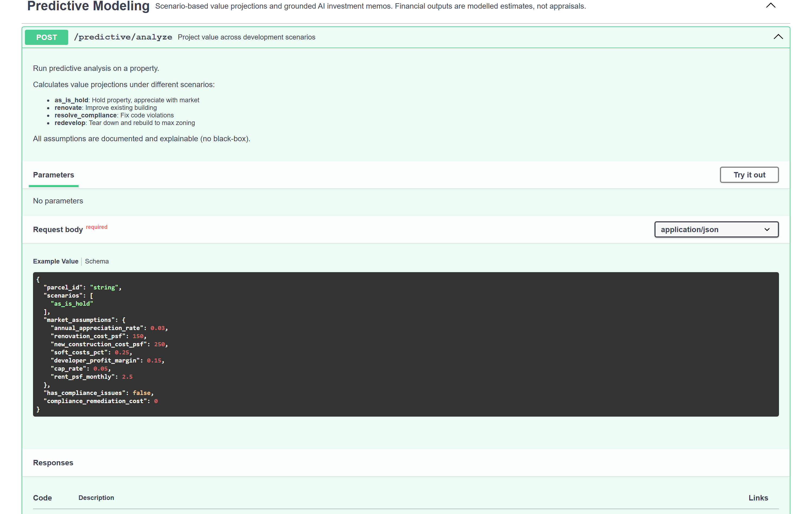
Task: Collapse the Predictive Modeling section chevron
Action: coord(771,5)
